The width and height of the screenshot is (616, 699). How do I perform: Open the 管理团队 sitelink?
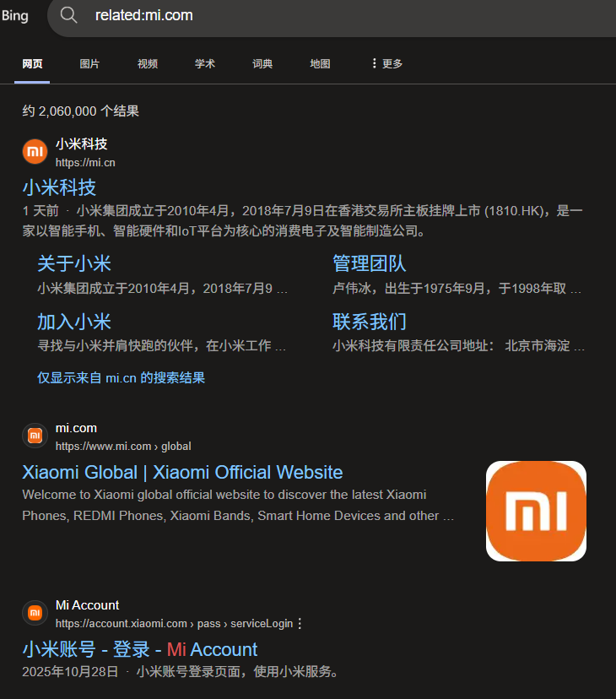point(369,263)
